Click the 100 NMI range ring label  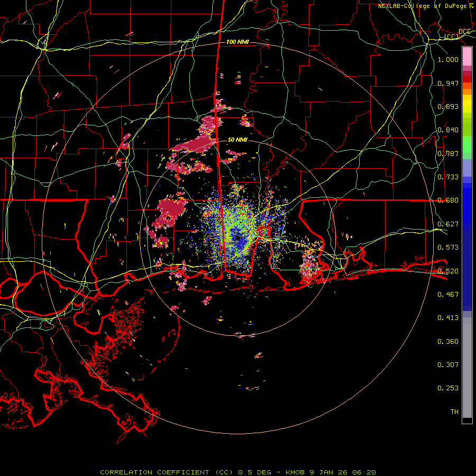[x=237, y=42]
